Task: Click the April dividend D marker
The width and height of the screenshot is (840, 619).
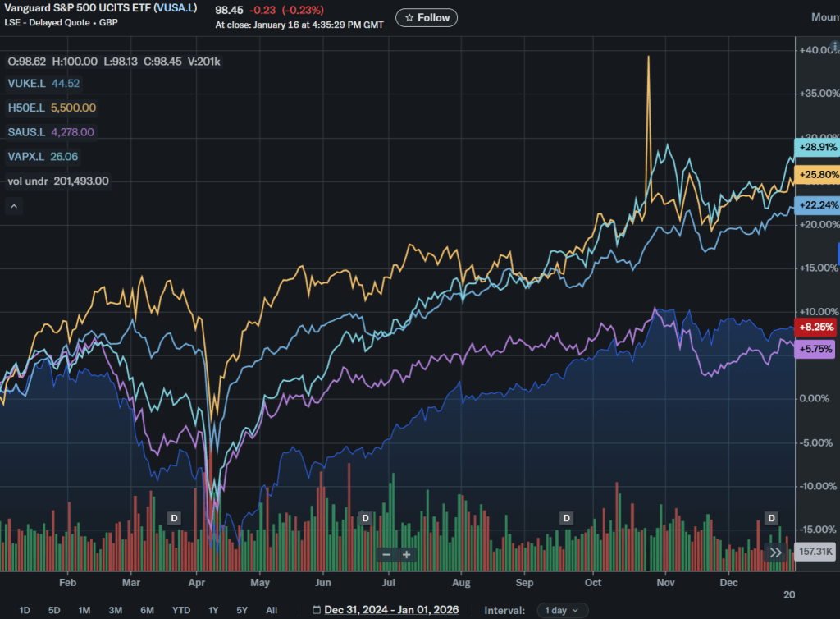Action: point(173,518)
